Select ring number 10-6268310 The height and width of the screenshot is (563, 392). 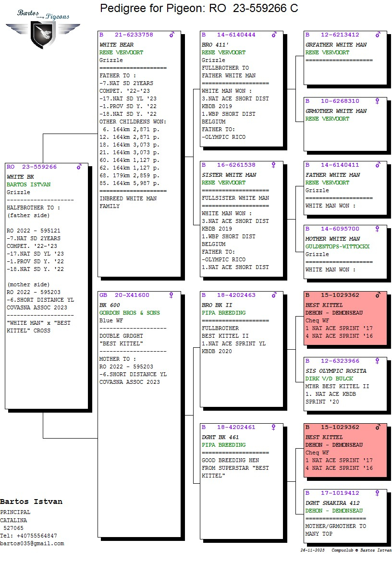(x=340, y=101)
